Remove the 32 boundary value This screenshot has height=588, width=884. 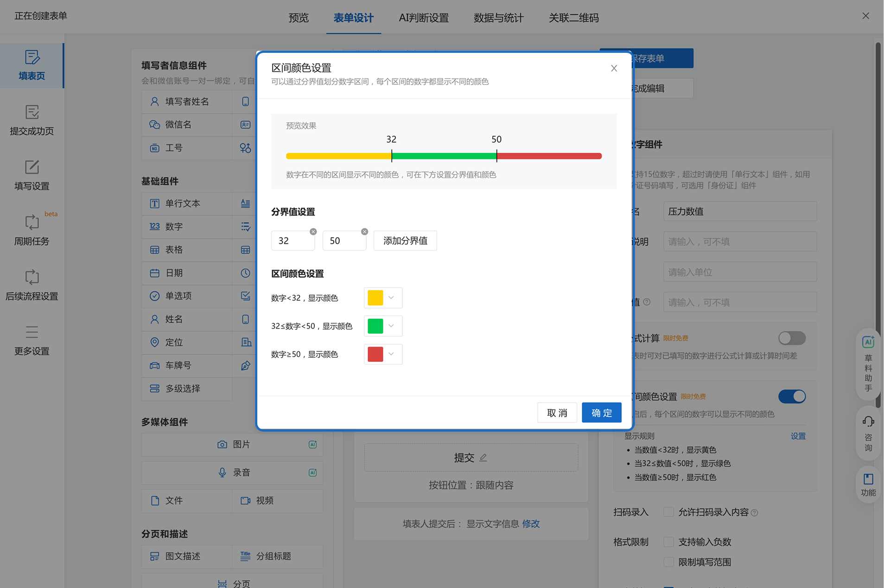(313, 232)
